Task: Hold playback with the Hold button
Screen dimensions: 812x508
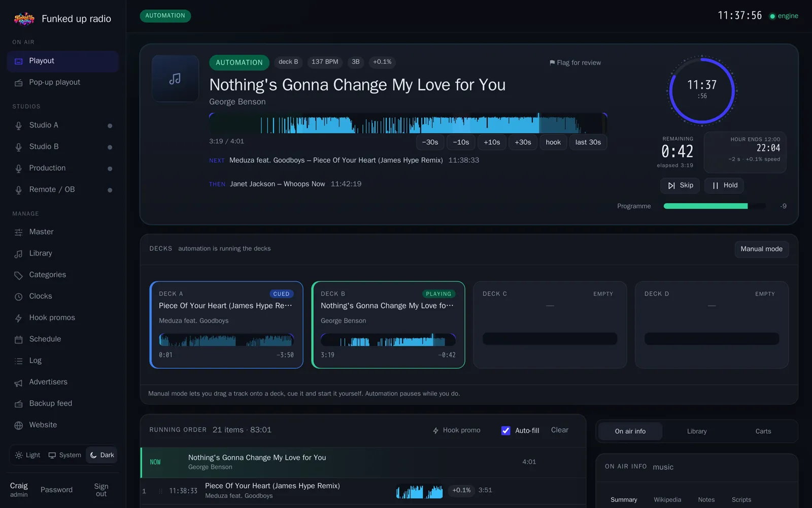Action: 724,185
